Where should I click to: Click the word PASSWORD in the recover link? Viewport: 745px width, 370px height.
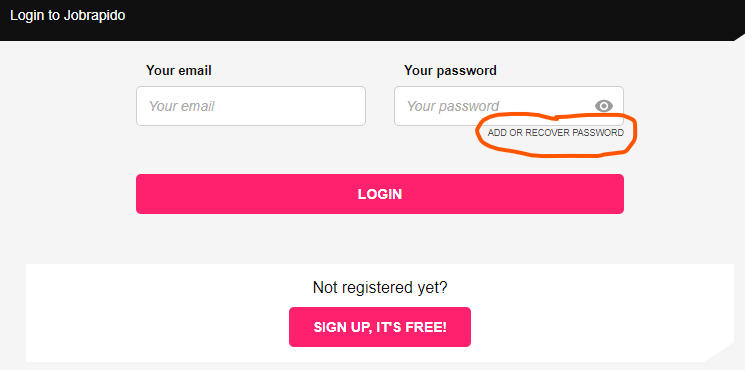coord(598,133)
